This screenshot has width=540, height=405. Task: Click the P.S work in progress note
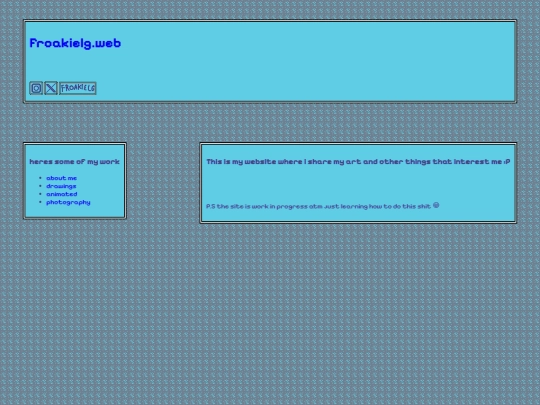(x=319, y=206)
